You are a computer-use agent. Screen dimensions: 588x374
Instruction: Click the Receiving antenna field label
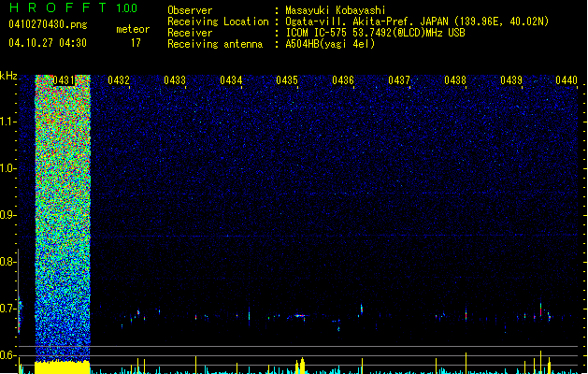point(215,44)
